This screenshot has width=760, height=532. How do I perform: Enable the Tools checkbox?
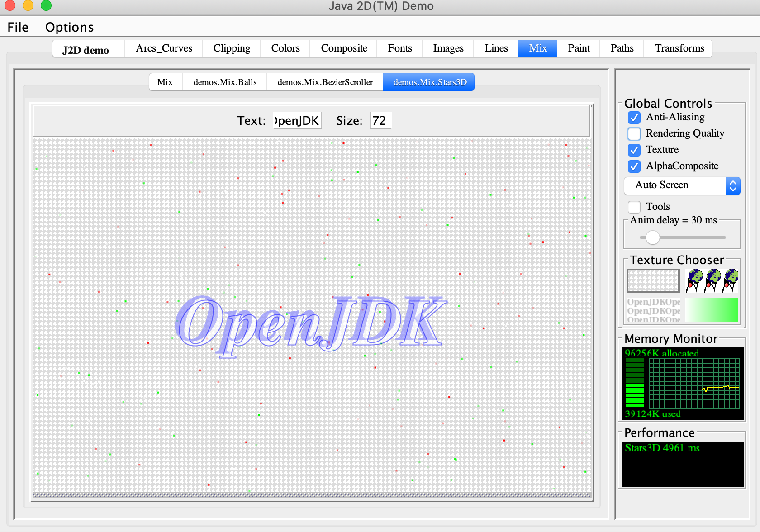(x=634, y=207)
